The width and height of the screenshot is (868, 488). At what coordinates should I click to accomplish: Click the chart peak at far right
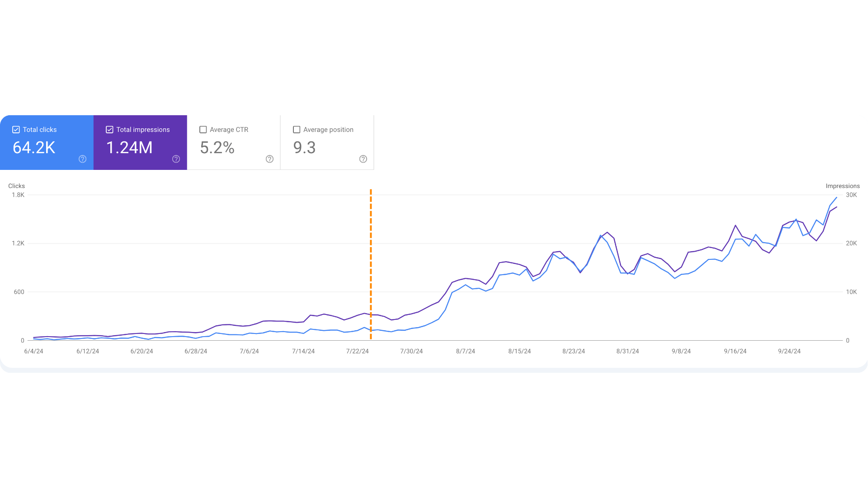(x=837, y=197)
